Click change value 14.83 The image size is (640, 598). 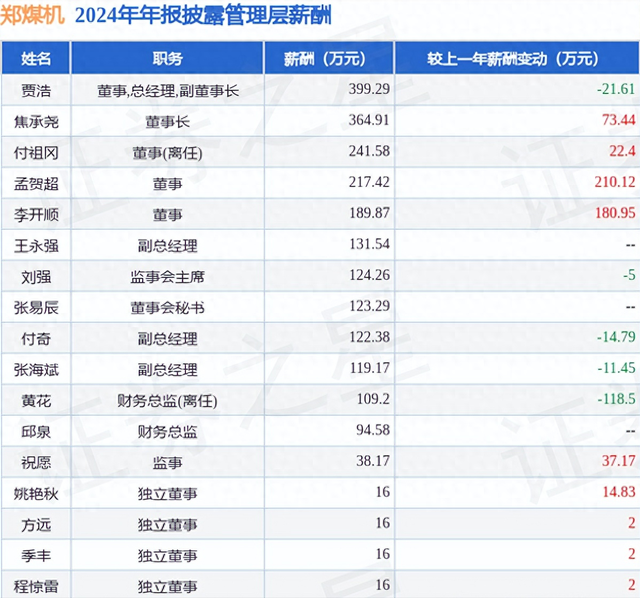pyautogui.click(x=619, y=492)
